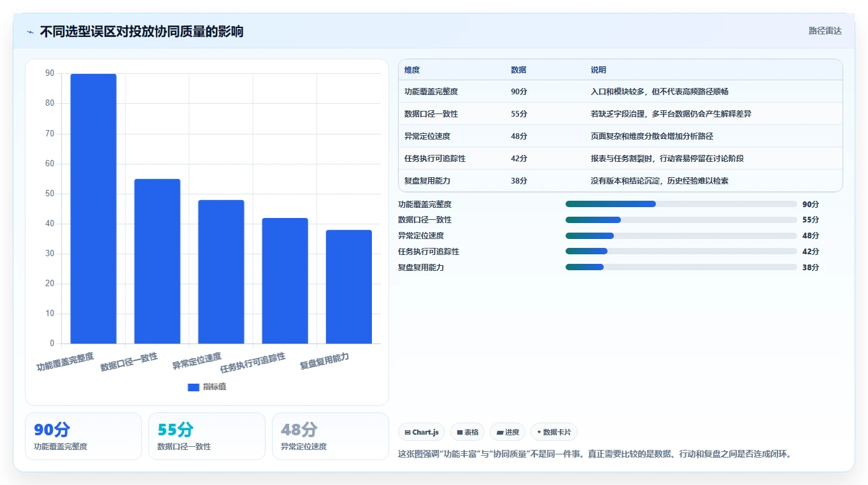The height and width of the screenshot is (485, 868).
Task: Click the 异常定位速度 bar in the chart
Action: point(221,271)
